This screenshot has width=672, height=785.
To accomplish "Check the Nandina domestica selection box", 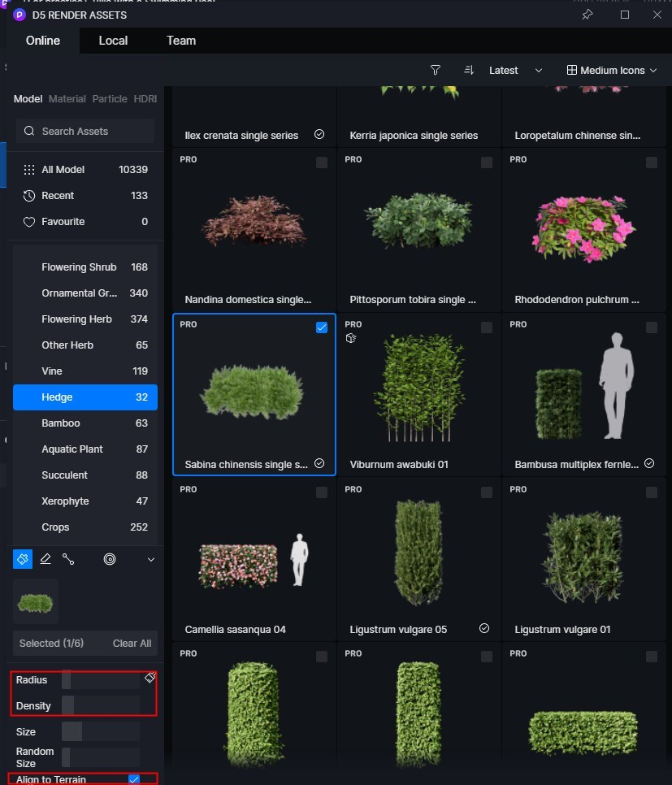I will pyautogui.click(x=322, y=163).
